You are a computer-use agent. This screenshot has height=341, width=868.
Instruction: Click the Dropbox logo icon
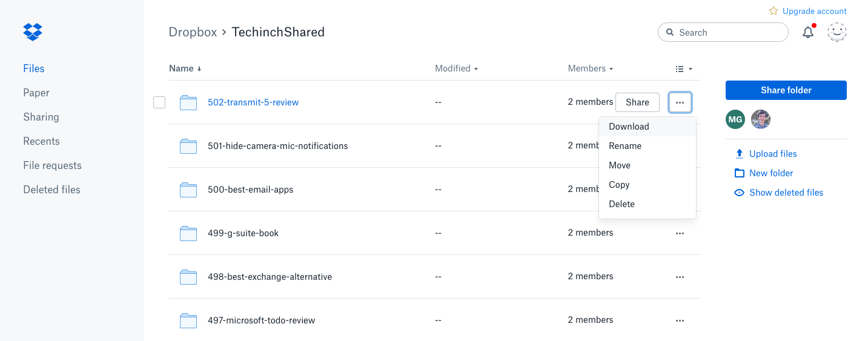(x=33, y=31)
